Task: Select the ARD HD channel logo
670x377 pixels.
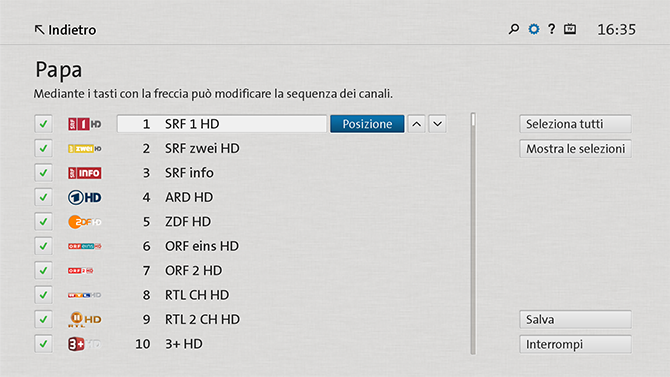Action: tap(85, 197)
